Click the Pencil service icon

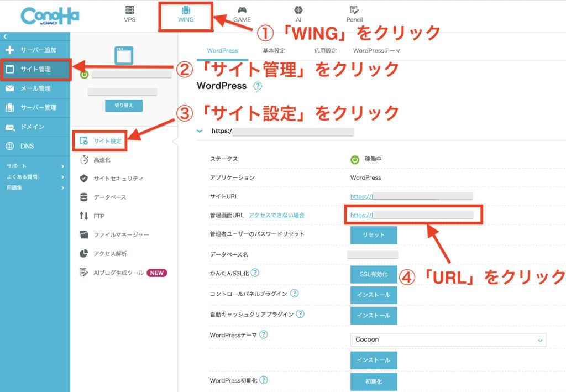click(x=354, y=11)
